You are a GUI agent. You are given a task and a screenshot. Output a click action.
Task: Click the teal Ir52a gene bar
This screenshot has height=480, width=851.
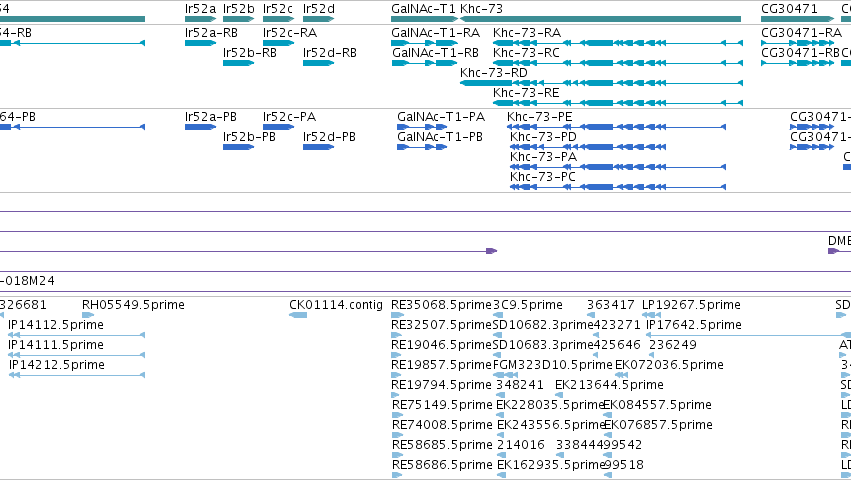click(200, 19)
